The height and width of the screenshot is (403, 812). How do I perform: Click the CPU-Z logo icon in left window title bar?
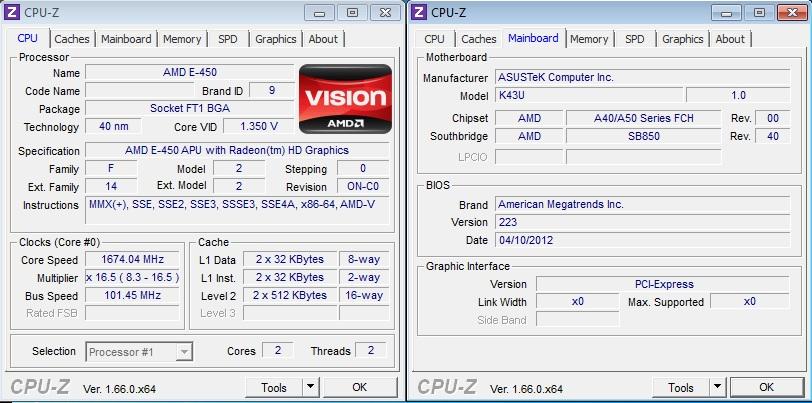12,12
